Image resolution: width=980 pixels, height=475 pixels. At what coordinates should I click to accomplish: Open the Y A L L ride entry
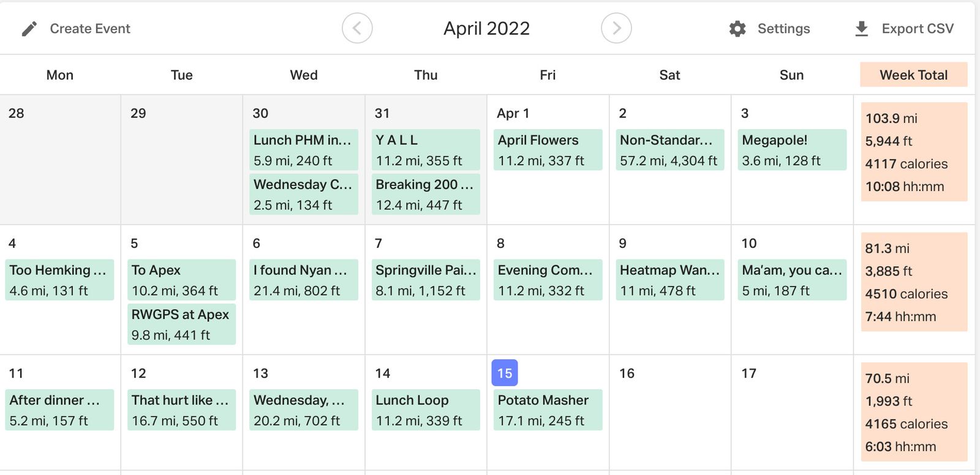click(x=426, y=149)
